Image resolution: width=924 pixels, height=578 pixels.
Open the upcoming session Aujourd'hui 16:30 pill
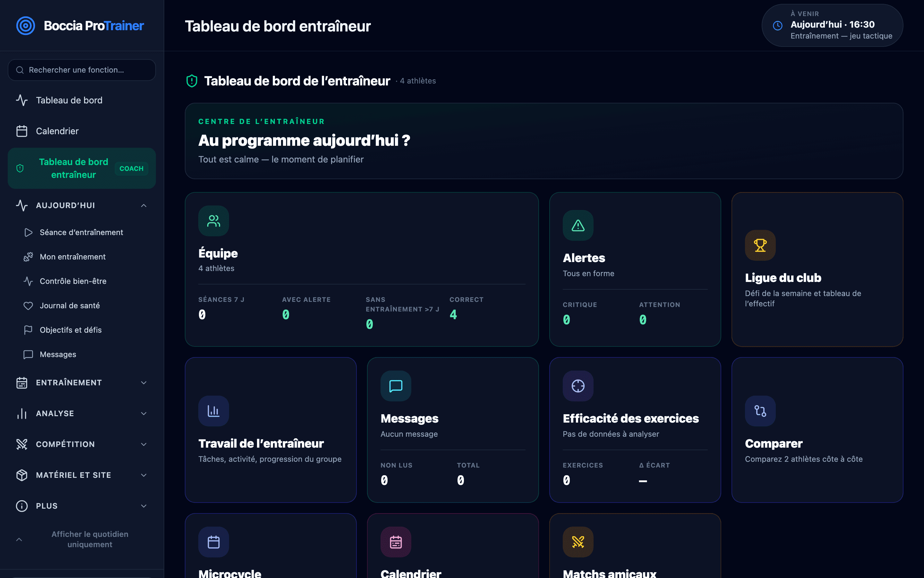tap(832, 25)
